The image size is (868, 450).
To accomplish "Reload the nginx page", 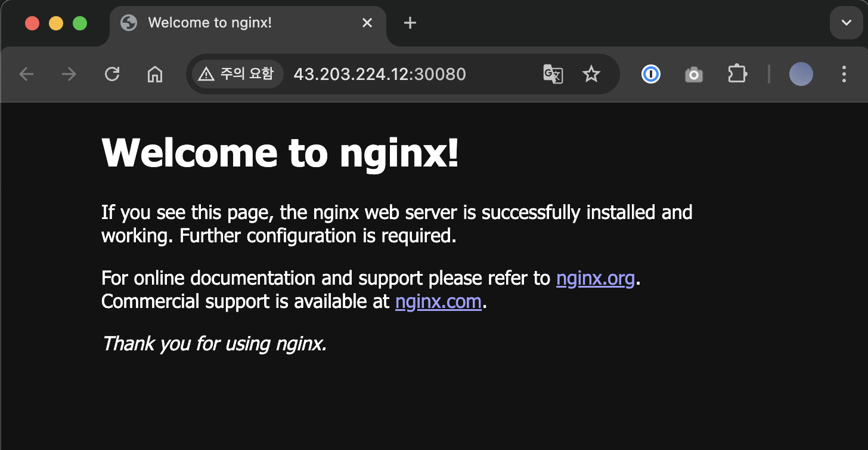I will [x=112, y=74].
